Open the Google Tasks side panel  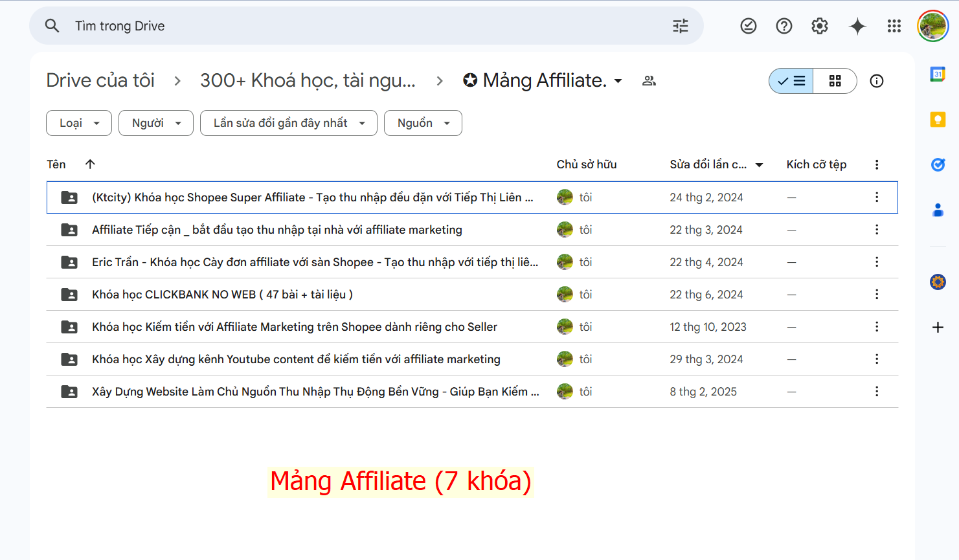click(x=938, y=164)
